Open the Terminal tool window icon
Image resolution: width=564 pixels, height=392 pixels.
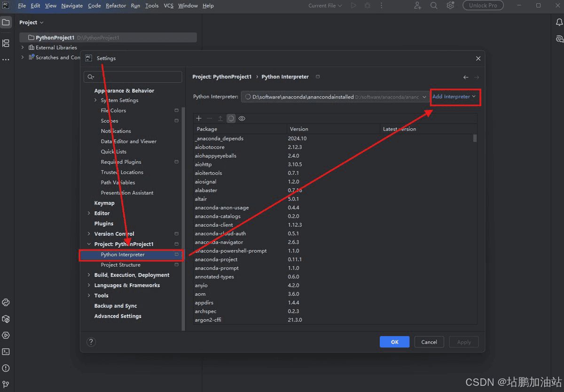(6, 352)
